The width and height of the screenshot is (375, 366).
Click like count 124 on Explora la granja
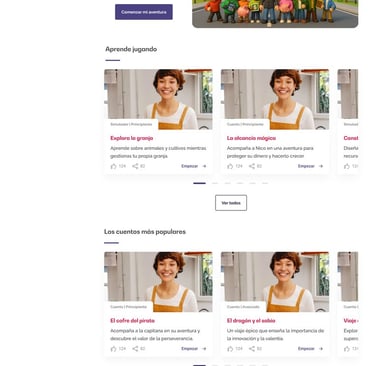click(x=122, y=166)
